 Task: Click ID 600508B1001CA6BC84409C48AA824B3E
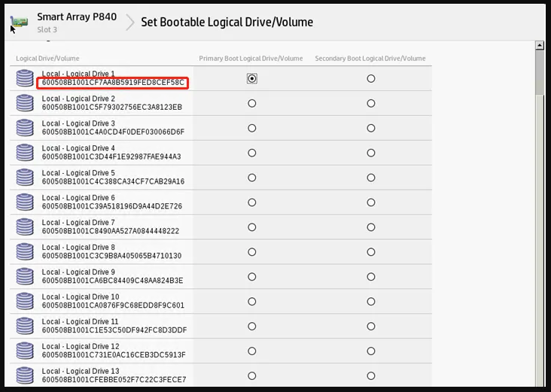(x=112, y=281)
